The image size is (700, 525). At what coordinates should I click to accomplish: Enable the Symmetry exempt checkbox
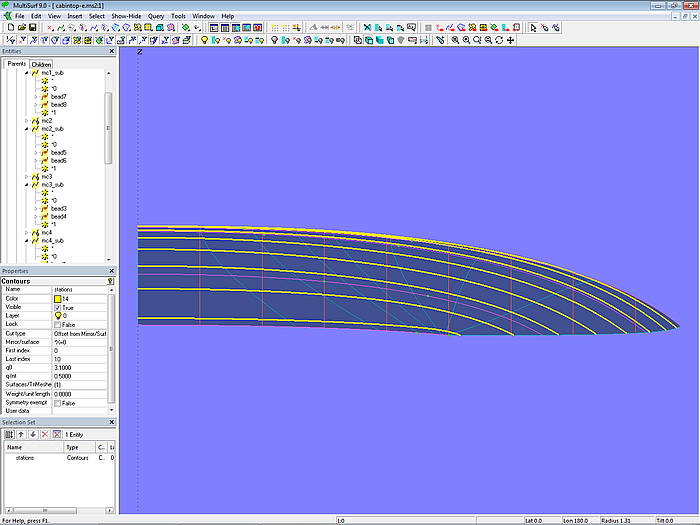[x=58, y=403]
